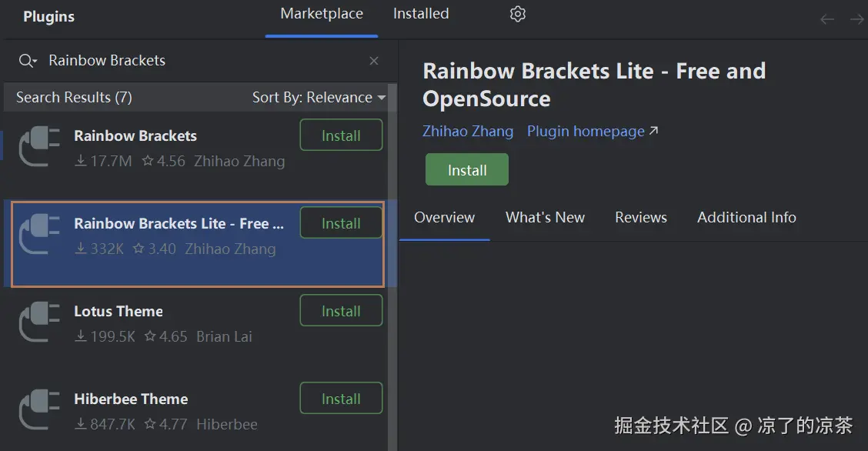Switch to the Marketplace tab
Screen dimensions: 868x451
(322, 14)
